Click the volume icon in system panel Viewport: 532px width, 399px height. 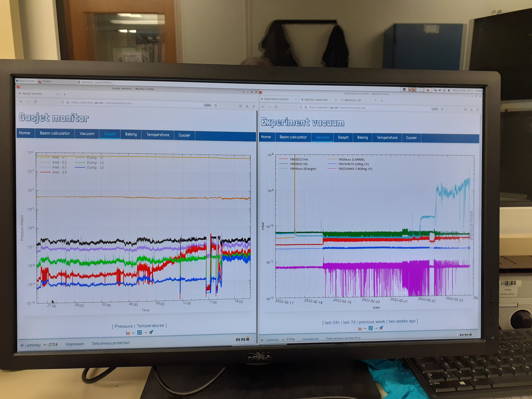tap(440, 90)
